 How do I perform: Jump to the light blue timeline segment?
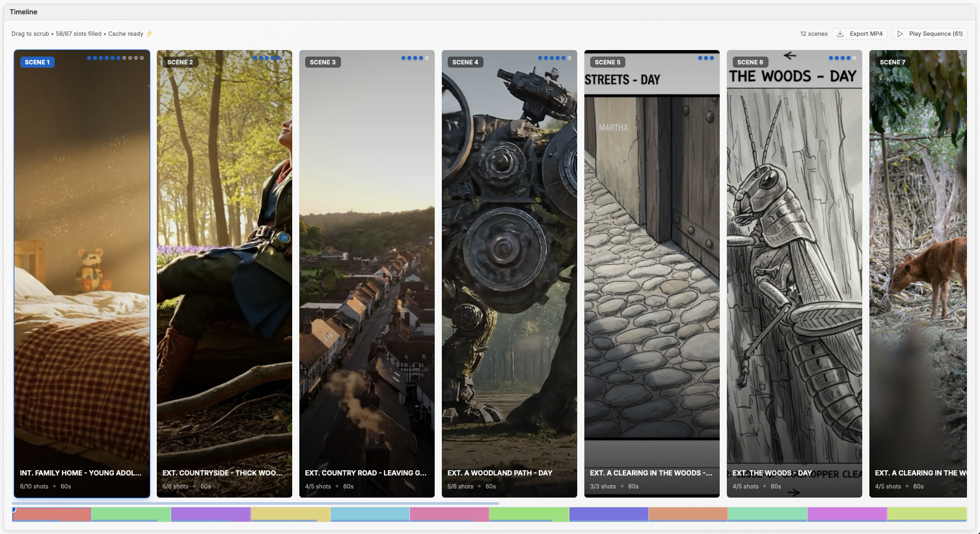[x=370, y=514]
